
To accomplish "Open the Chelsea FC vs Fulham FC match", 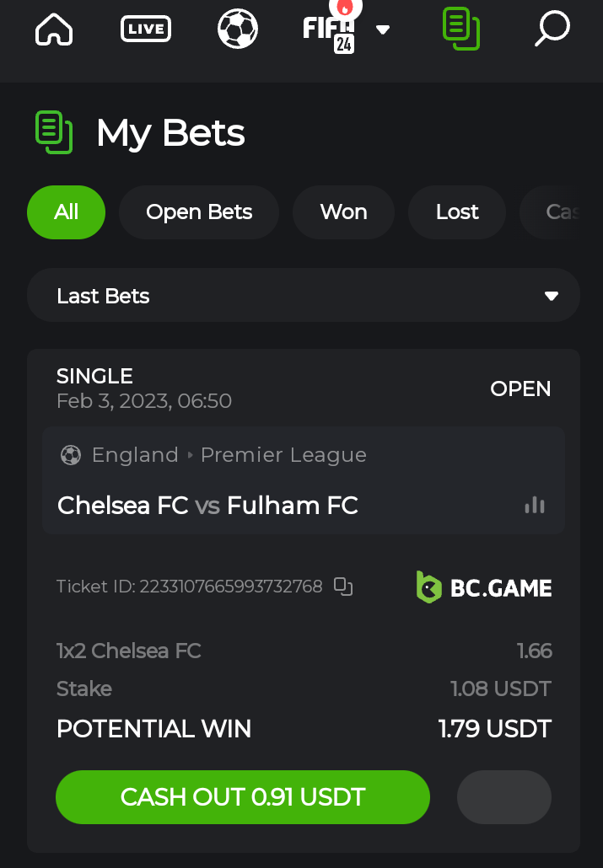I will tap(208, 506).
